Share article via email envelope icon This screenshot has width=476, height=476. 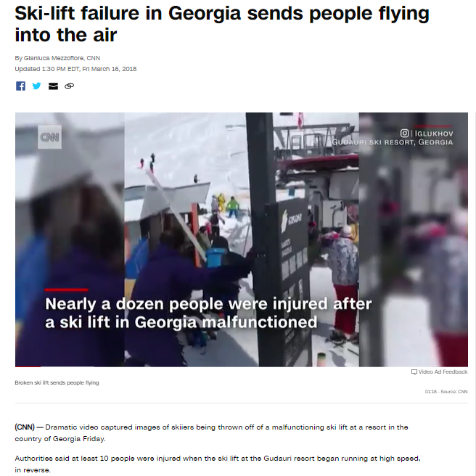pos(53,86)
